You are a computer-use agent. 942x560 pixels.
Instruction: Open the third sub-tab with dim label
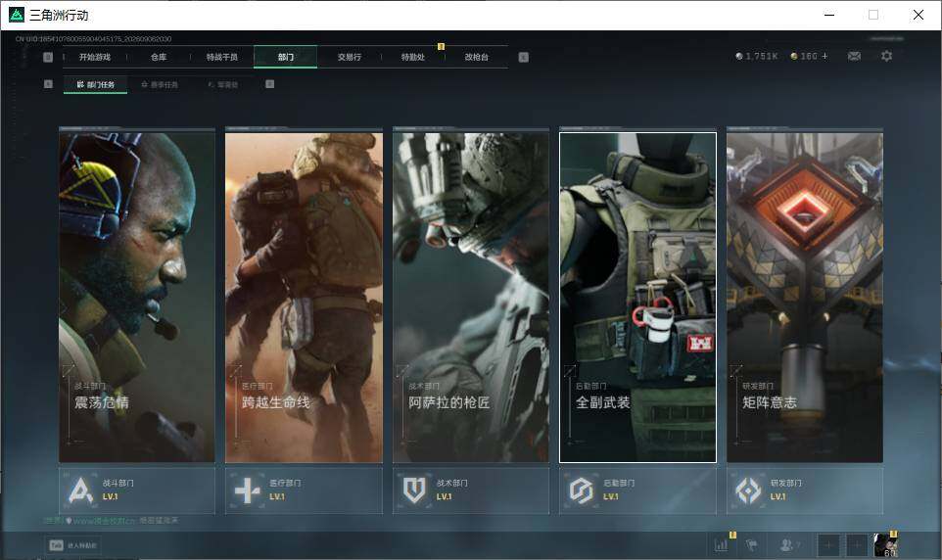pos(223,85)
